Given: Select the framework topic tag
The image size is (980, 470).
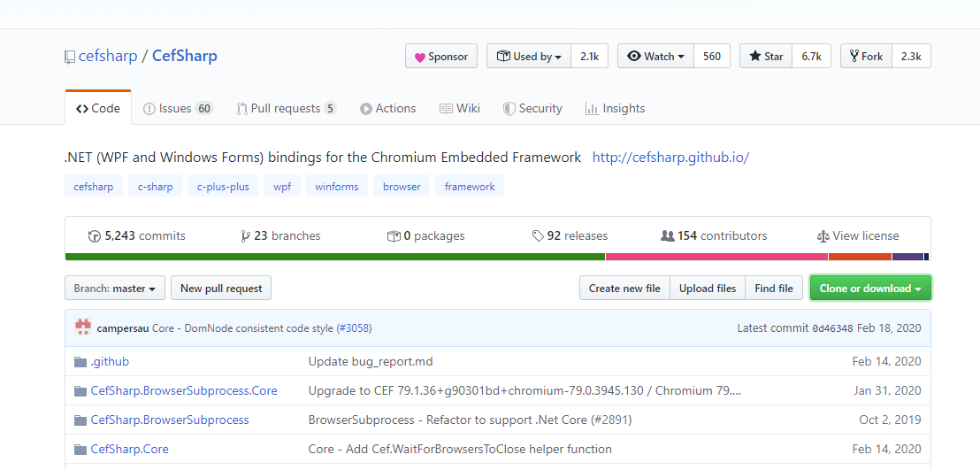Looking at the screenshot, I should [x=470, y=187].
